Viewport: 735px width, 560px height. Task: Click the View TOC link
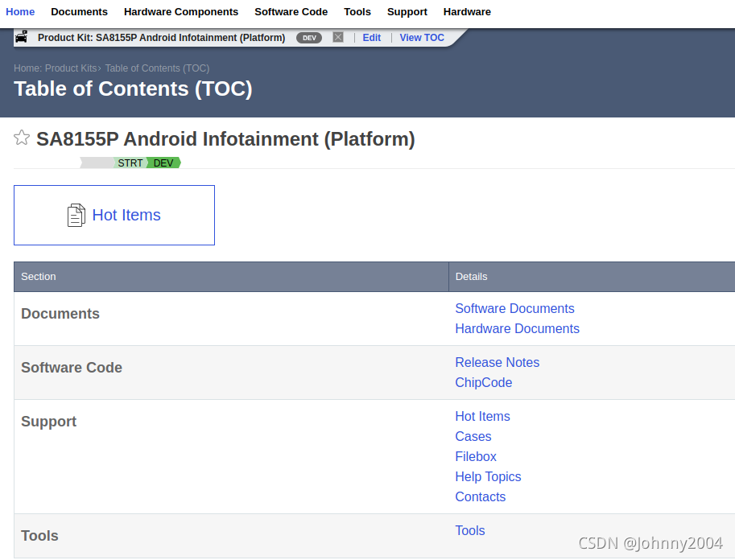421,38
